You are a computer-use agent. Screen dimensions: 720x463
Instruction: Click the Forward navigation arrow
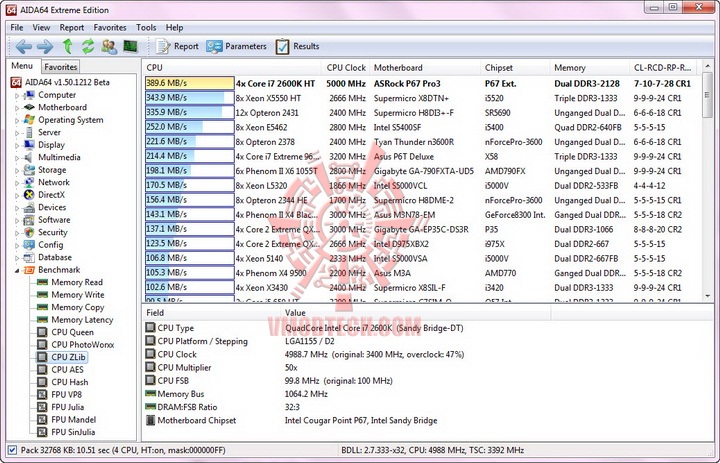coord(45,46)
